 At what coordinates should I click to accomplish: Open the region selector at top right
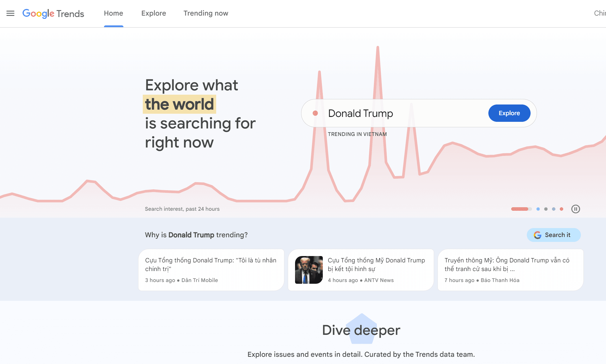[x=600, y=13]
